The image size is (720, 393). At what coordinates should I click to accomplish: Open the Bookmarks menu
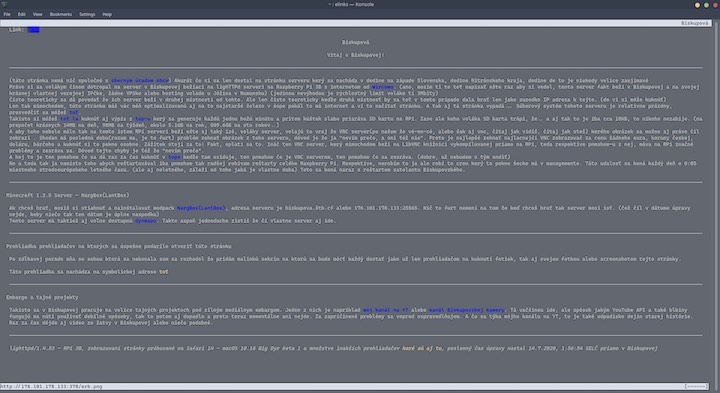[61, 14]
